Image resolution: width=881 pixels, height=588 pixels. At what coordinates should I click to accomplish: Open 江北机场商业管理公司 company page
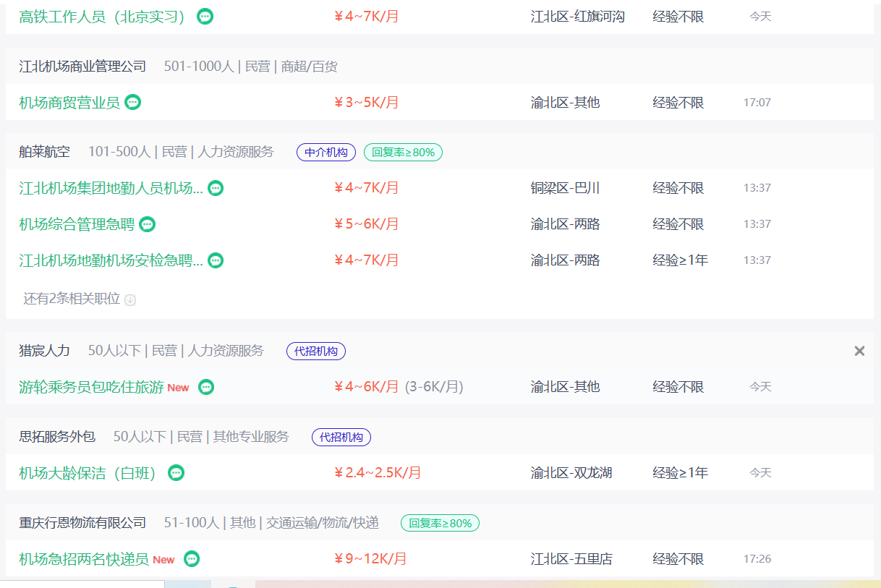[x=82, y=67]
